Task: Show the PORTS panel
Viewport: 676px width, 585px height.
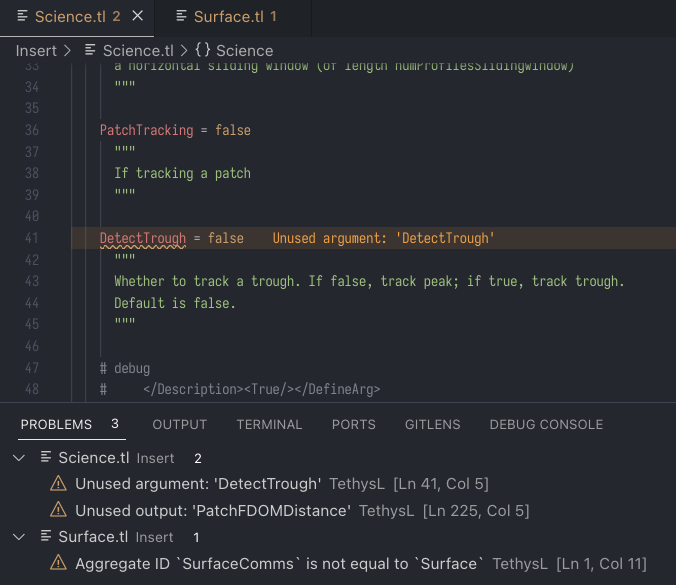Action: (x=354, y=424)
